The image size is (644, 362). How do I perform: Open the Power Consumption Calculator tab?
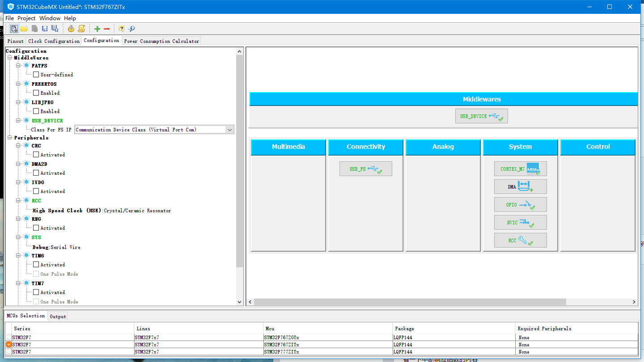(x=161, y=41)
